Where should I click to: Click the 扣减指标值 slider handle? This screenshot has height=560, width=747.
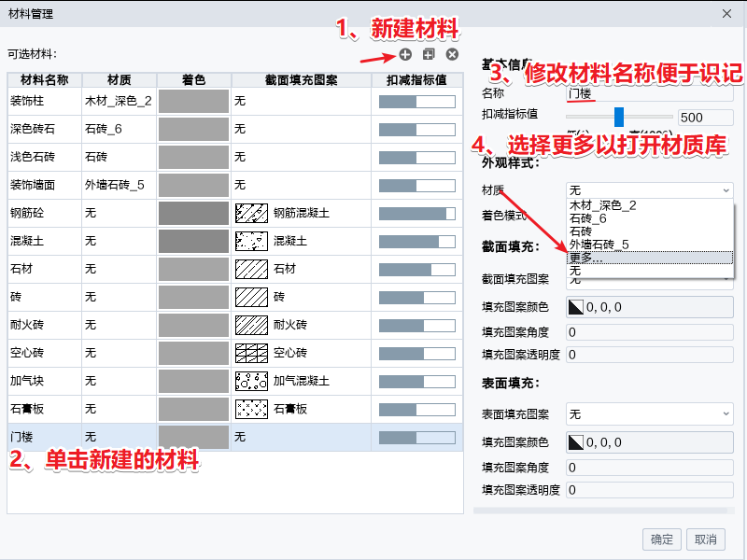click(x=618, y=117)
